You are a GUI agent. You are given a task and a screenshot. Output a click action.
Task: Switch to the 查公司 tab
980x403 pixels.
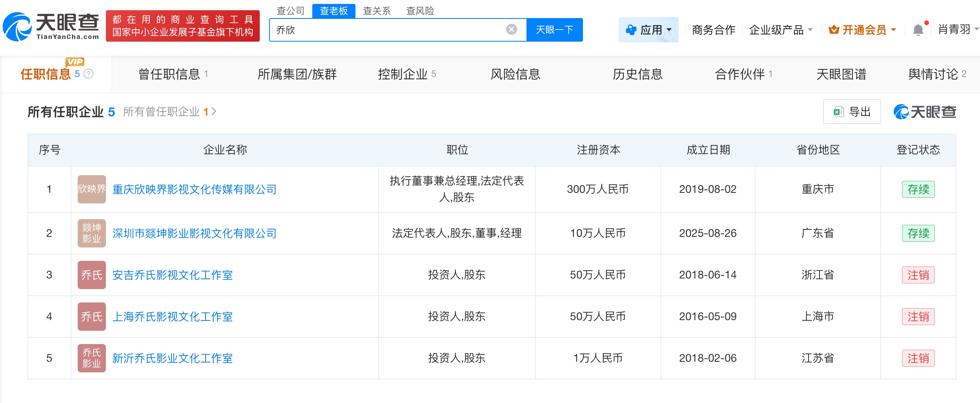290,11
